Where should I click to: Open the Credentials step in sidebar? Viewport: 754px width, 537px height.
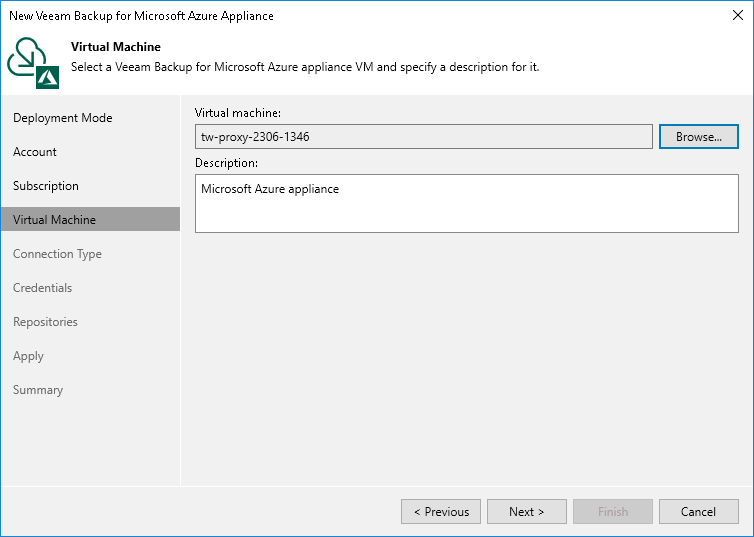(x=42, y=288)
